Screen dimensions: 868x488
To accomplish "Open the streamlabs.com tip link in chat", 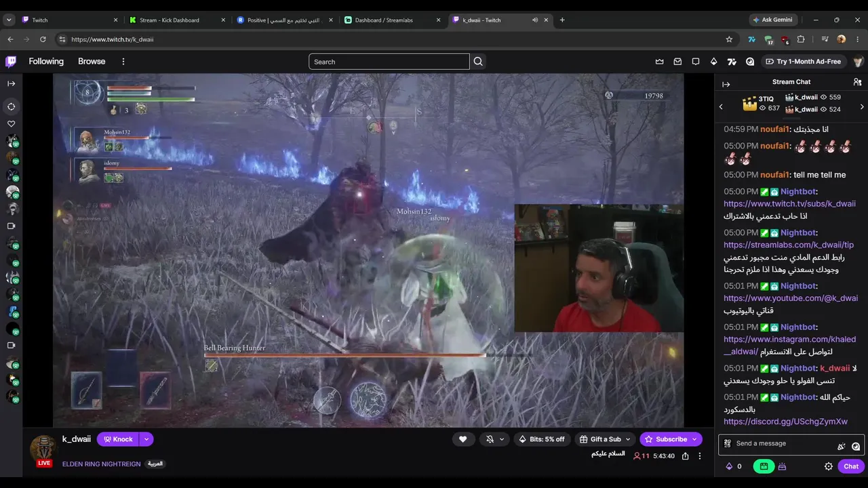I will tap(789, 245).
